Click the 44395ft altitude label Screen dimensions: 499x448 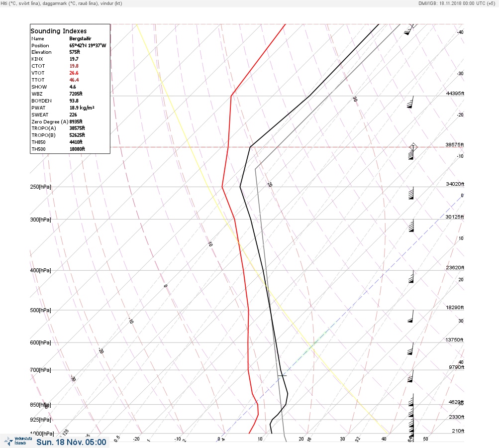click(x=455, y=93)
